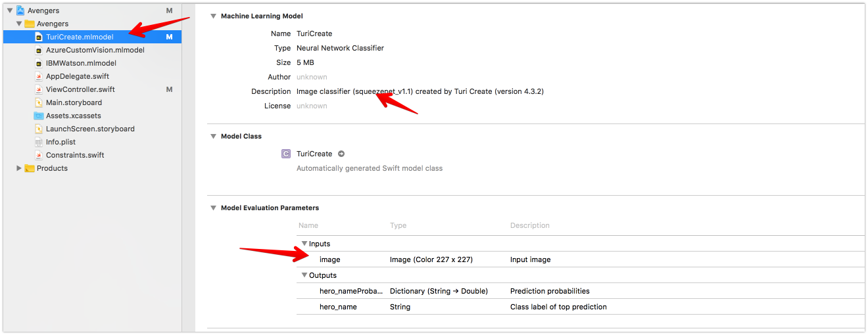
Task: Collapse the Inputs group triangle
Action: (x=304, y=244)
